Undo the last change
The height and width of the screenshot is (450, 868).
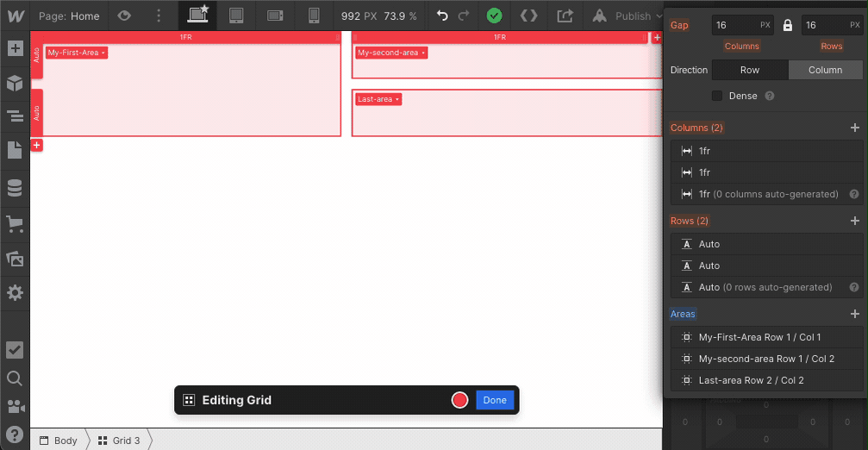[x=442, y=16]
